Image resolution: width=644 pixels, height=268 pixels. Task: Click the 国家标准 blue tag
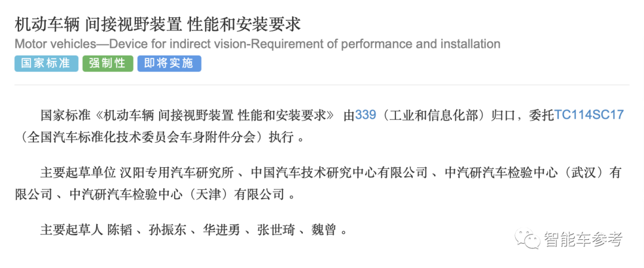[x=46, y=64]
